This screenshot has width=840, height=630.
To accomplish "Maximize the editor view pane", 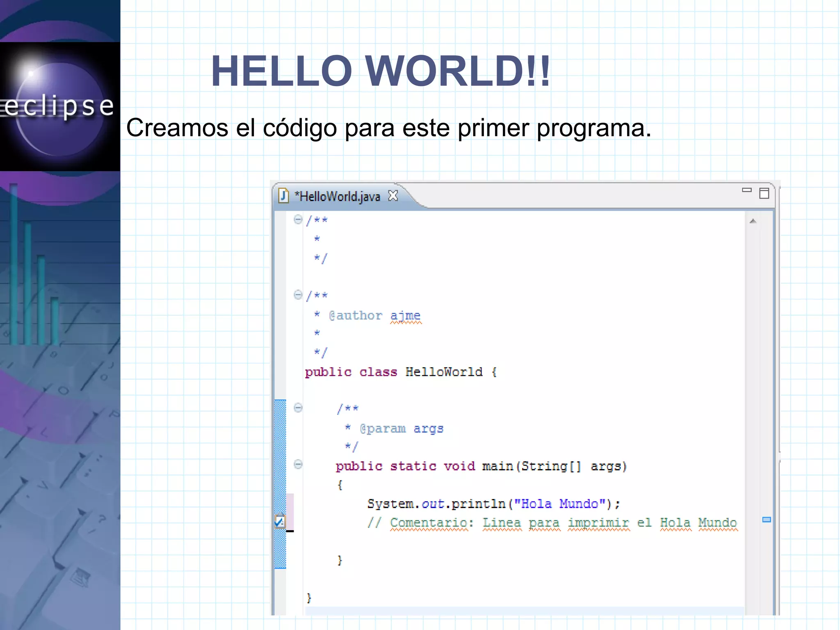I will [x=764, y=193].
